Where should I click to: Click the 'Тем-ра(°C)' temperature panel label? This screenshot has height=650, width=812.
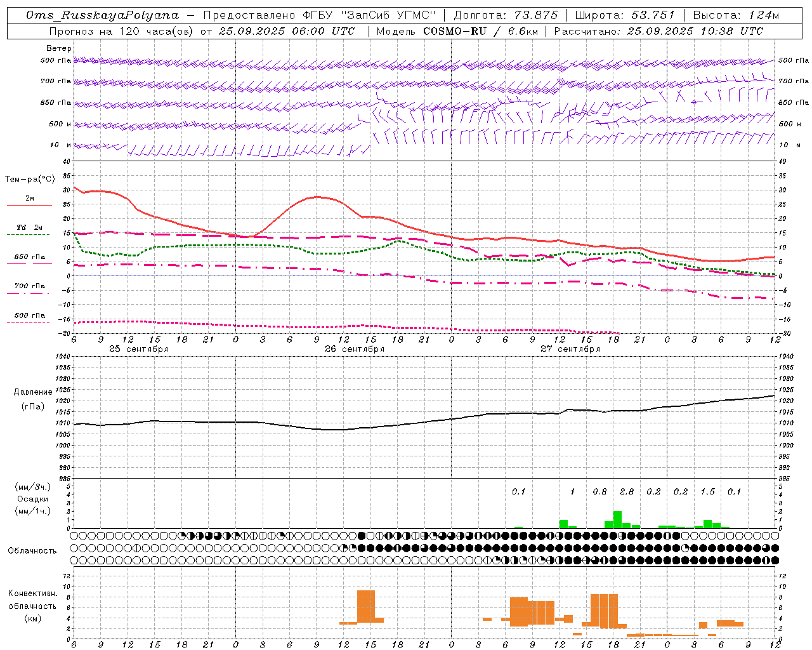30,180
